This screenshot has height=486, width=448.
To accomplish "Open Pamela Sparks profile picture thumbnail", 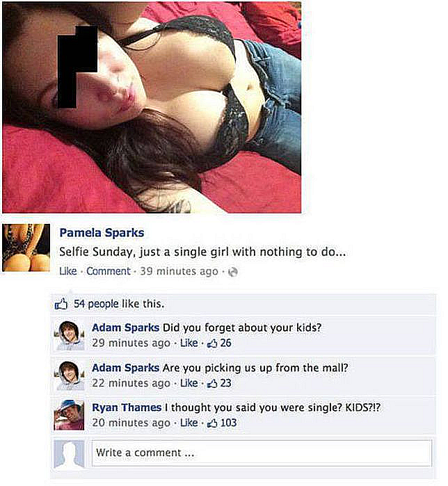I will tap(26, 248).
